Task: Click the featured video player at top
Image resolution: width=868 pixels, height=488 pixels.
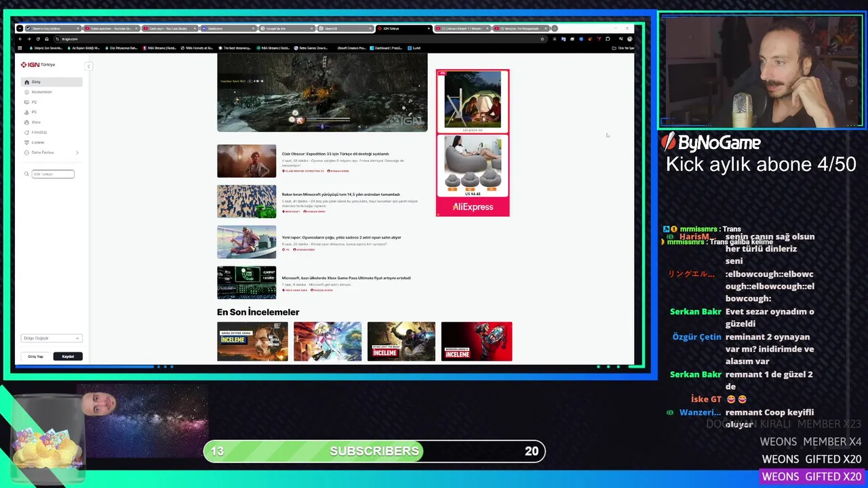Action: (322, 93)
